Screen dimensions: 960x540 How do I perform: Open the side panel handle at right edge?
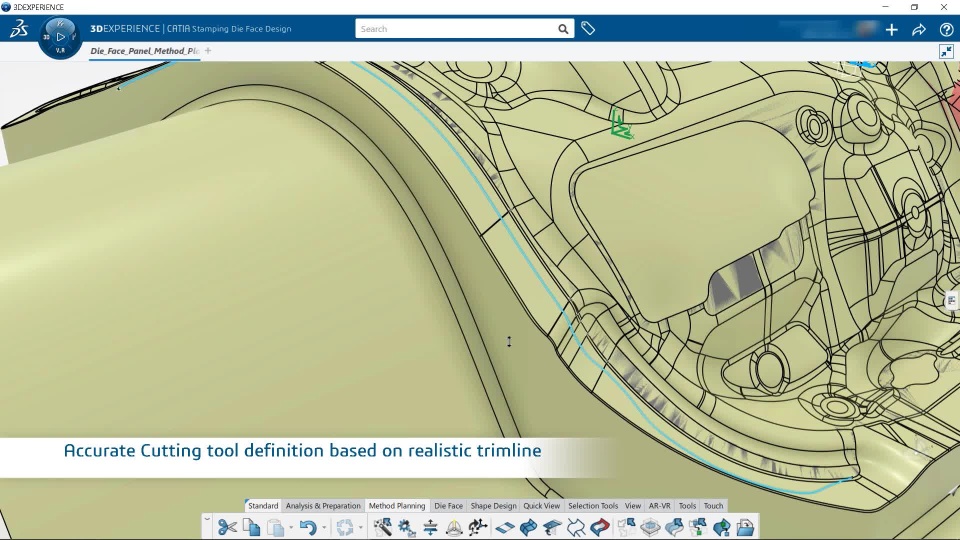(x=951, y=301)
